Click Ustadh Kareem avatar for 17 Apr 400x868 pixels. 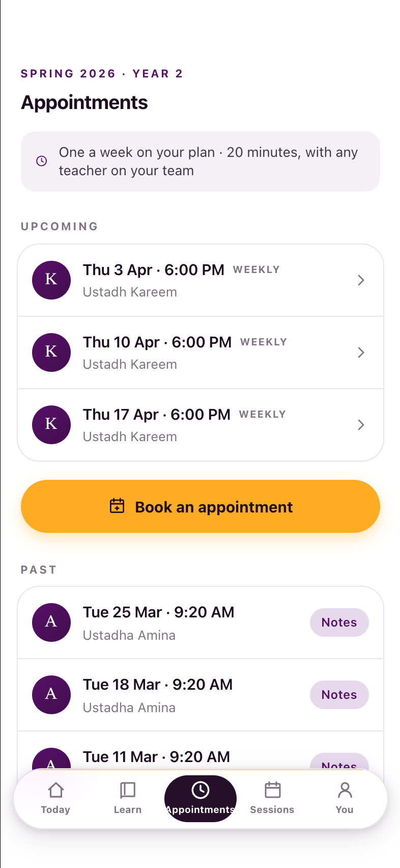(x=51, y=425)
